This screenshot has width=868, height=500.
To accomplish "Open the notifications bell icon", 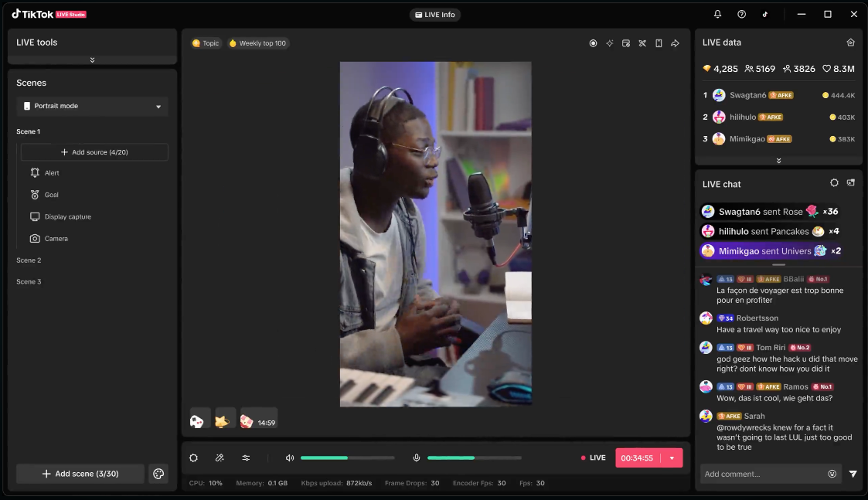I will 719,14.
